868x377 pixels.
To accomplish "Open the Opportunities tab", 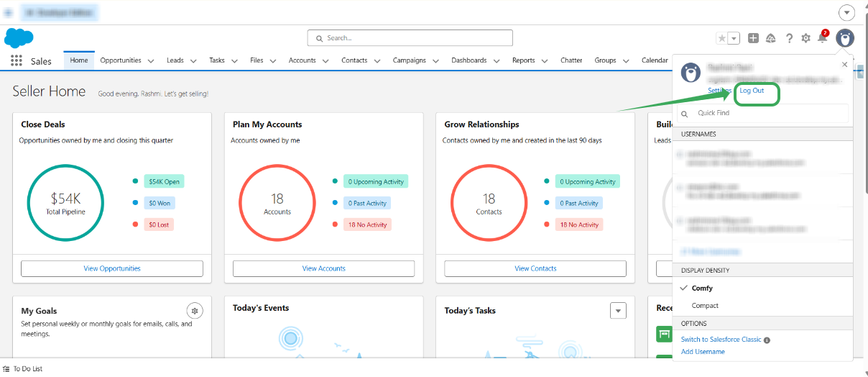I will point(121,60).
